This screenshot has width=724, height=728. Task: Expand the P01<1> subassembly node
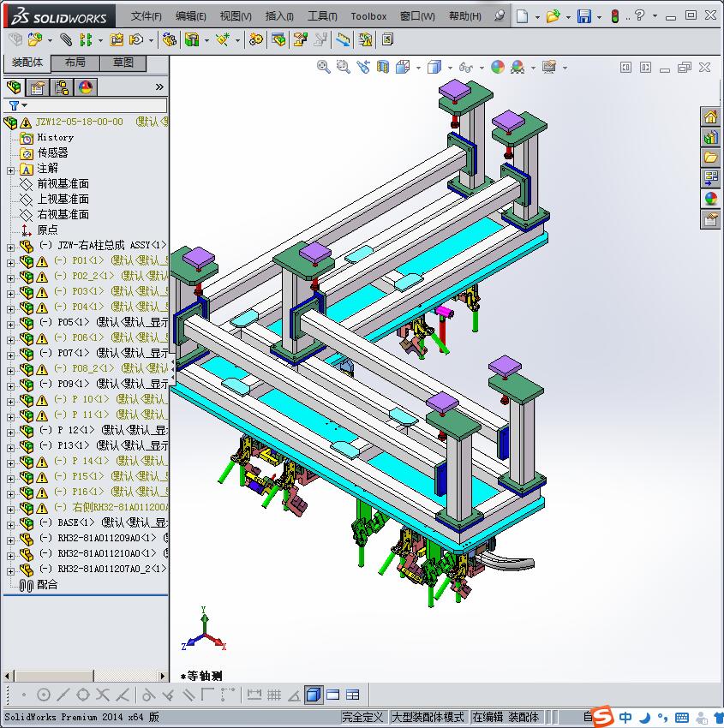10,263
